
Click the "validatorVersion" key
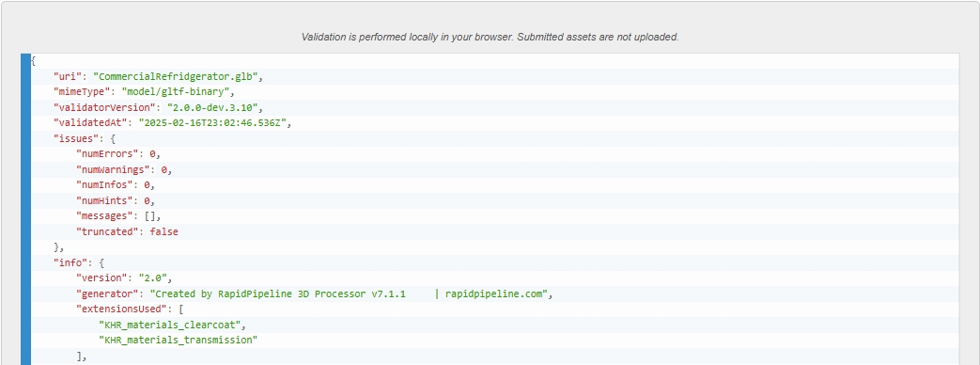104,107
